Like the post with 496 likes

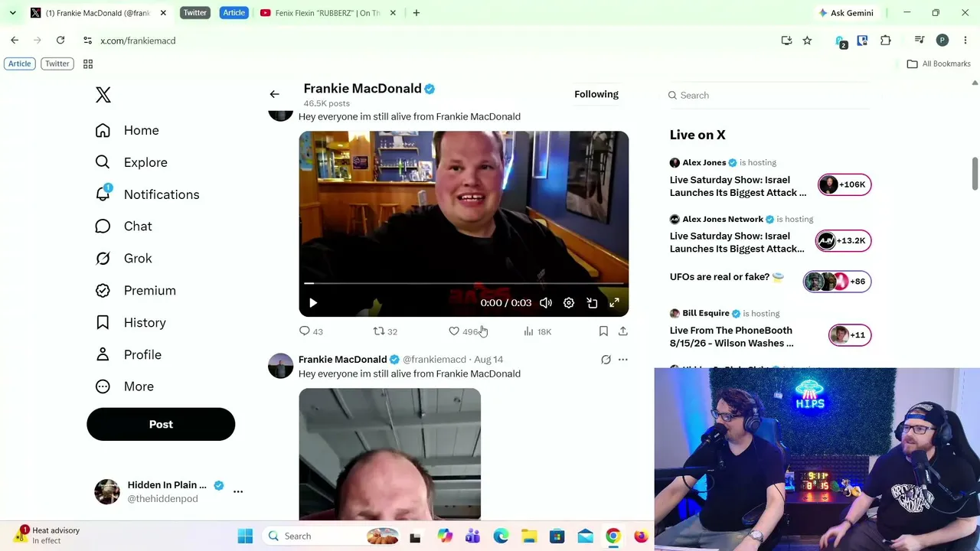464,331
